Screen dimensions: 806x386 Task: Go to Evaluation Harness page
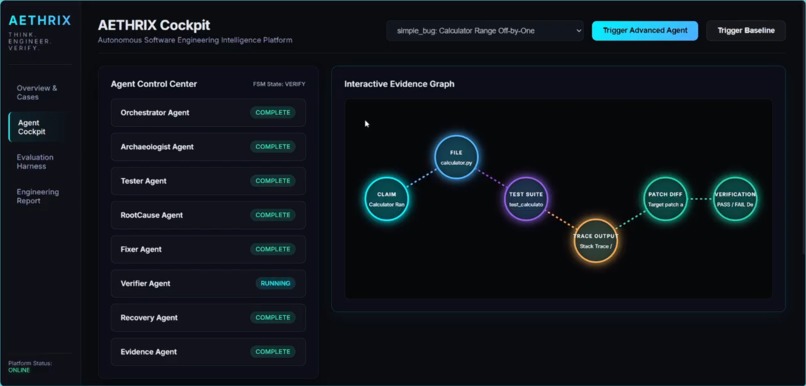tap(40, 162)
